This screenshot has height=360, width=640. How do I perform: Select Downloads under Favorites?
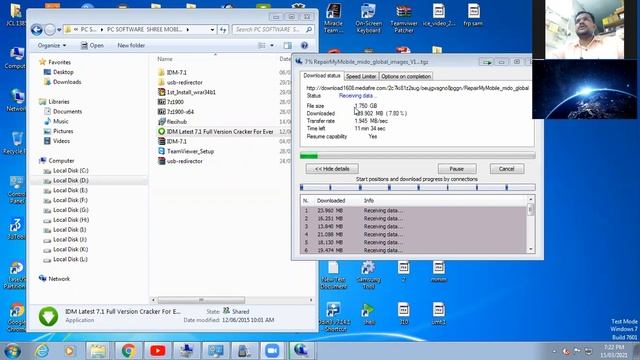coord(67,82)
